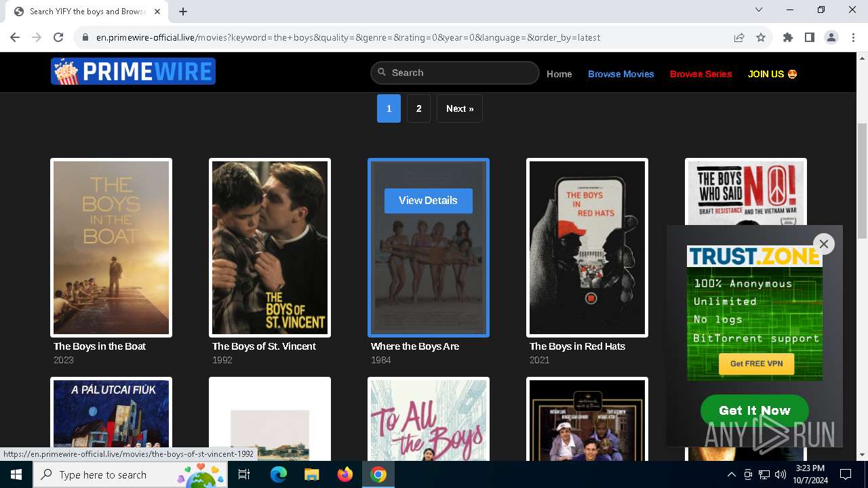Open Browse Movies menu item
Image resolution: width=868 pixels, height=488 pixels.
coord(621,74)
